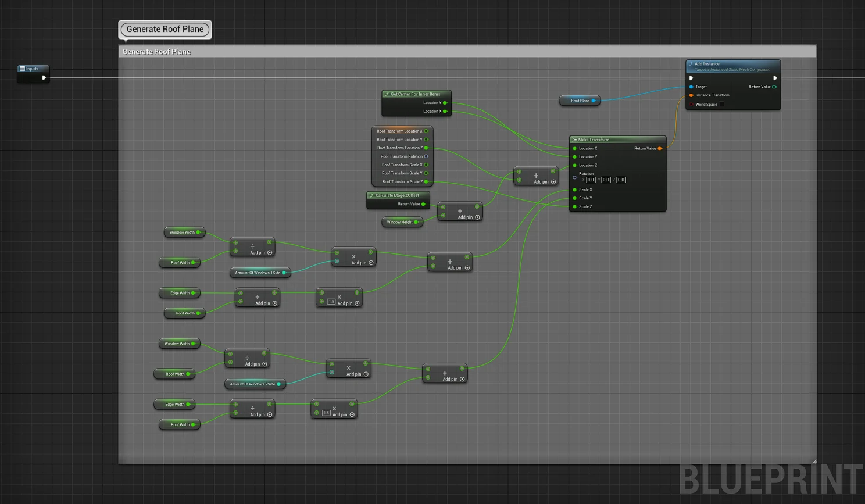Viewport: 865px width, 504px height.
Task: Click the Roof Transform Scale Y pin
Action: (x=426, y=173)
